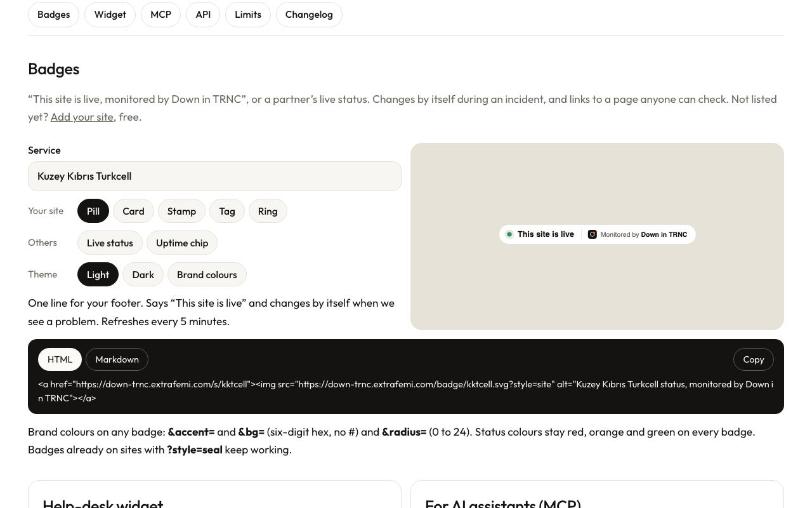Viewport: 812px width, 508px height.
Task: Go to the MCP section
Action: click(x=160, y=15)
